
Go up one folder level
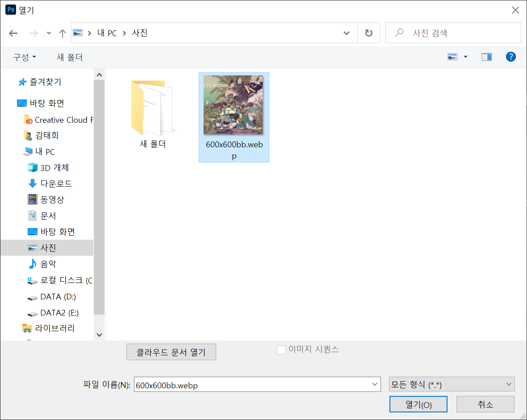click(x=62, y=33)
